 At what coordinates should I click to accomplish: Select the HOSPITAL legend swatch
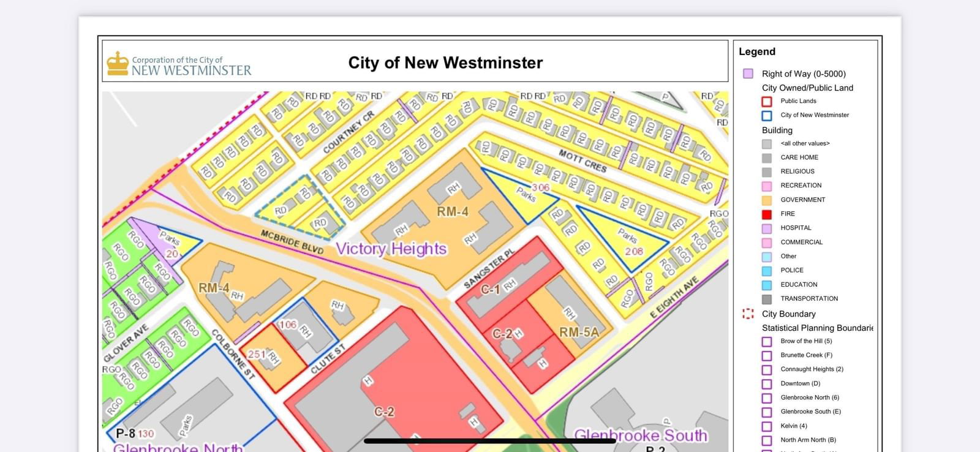click(x=767, y=228)
